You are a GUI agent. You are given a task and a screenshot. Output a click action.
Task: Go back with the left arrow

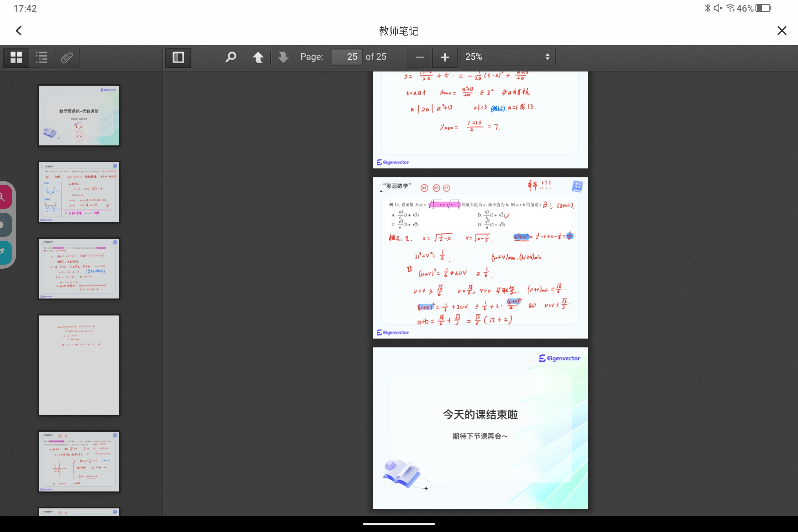point(19,31)
